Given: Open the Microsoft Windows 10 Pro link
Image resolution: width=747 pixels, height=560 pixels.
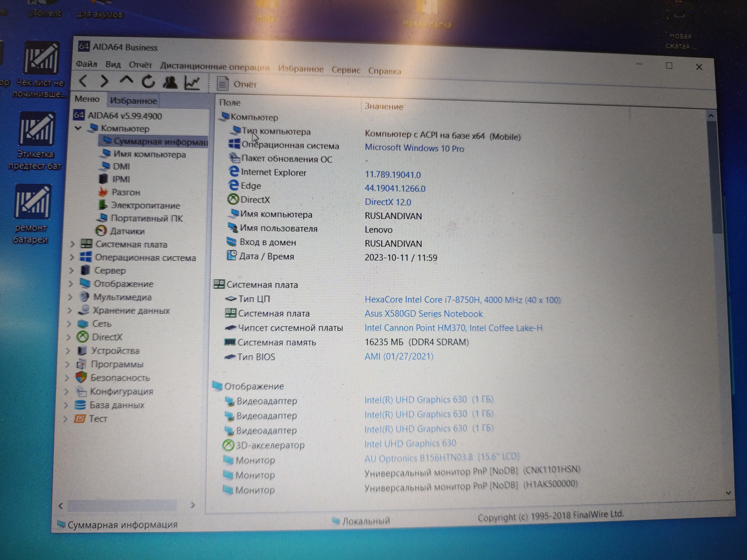Looking at the screenshot, I should coord(414,148).
